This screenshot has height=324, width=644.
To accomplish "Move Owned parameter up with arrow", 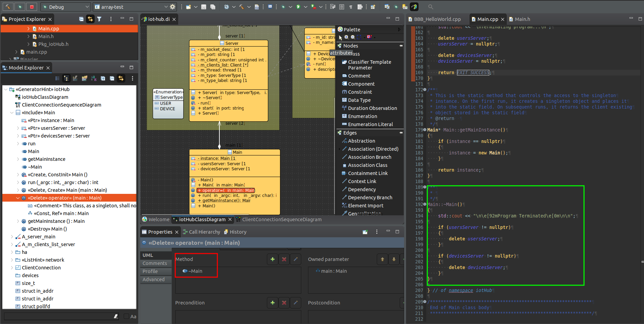I will (x=382, y=259).
